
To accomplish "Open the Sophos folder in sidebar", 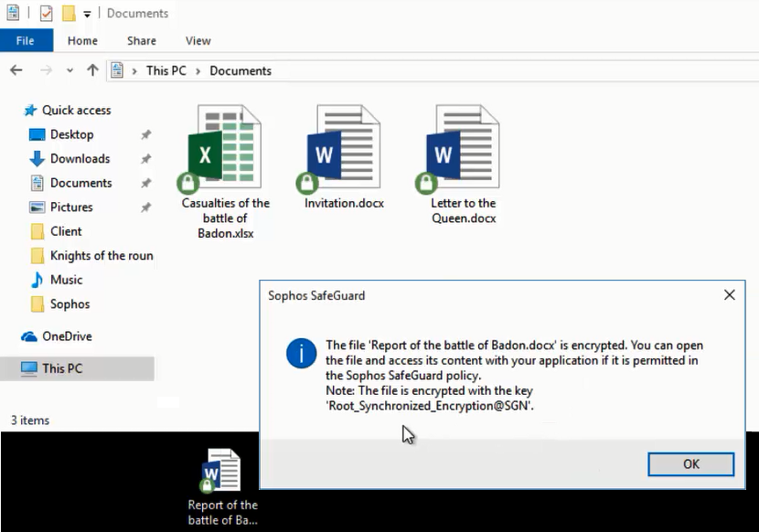I will 69,304.
